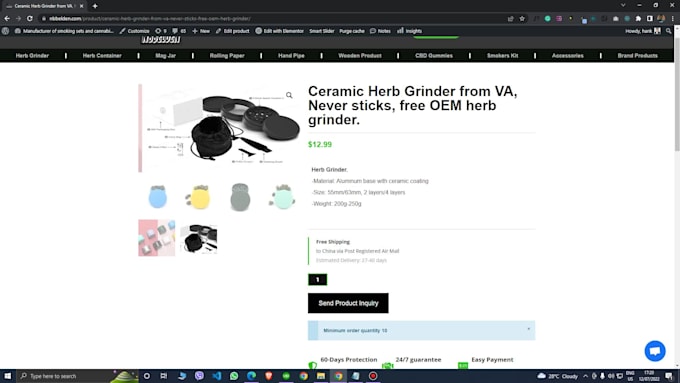
Task: Open the side panel icon in Chrome toolbar
Action: [650, 19]
